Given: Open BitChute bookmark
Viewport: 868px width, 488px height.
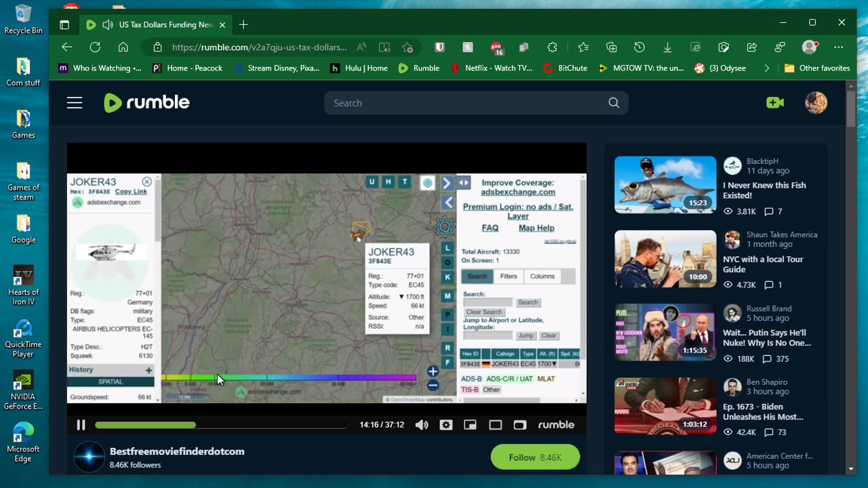Looking at the screenshot, I should [x=566, y=68].
